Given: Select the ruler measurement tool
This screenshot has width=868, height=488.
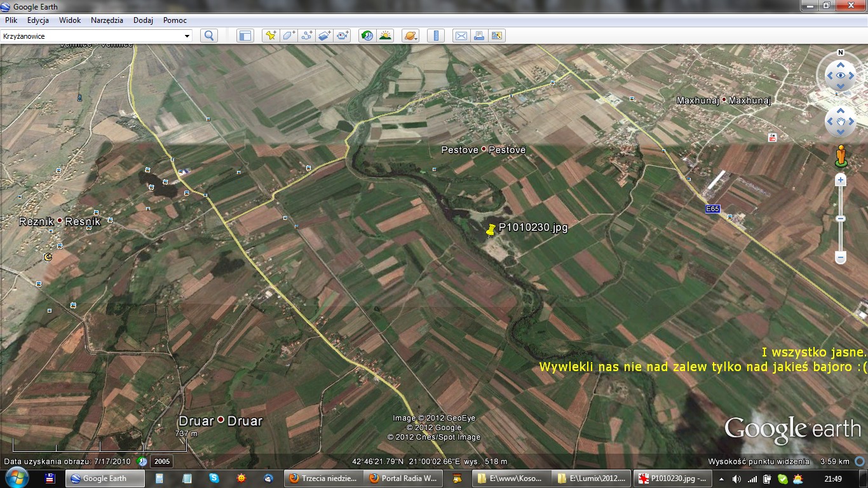Looking at the screenshot, I should (x=436, y=36).
